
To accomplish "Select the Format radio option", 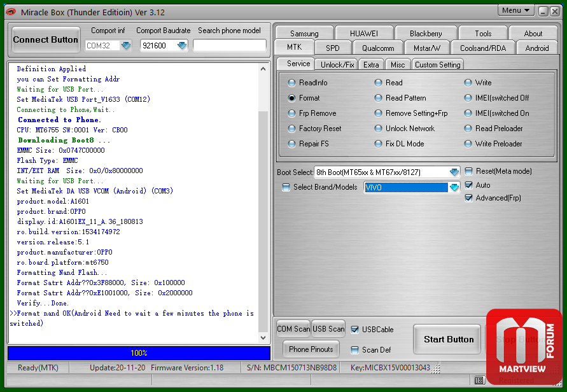I will click(x=304, y=98).
